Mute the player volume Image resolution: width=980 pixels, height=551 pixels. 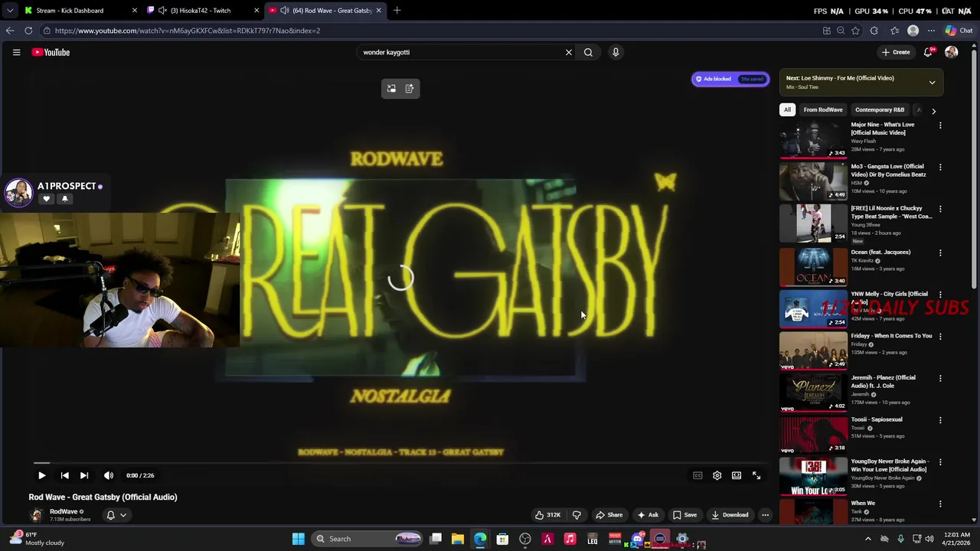109,475
